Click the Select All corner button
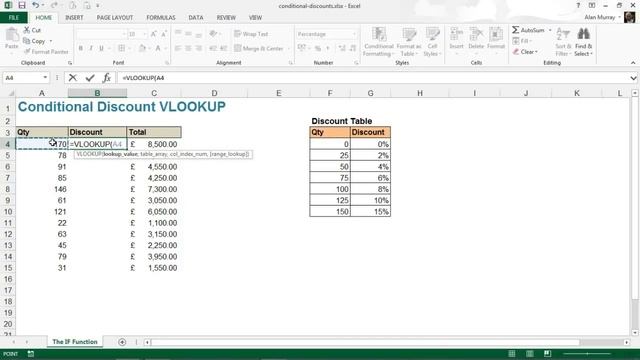Viewport: 640px width, 360px height. (8, 93)
